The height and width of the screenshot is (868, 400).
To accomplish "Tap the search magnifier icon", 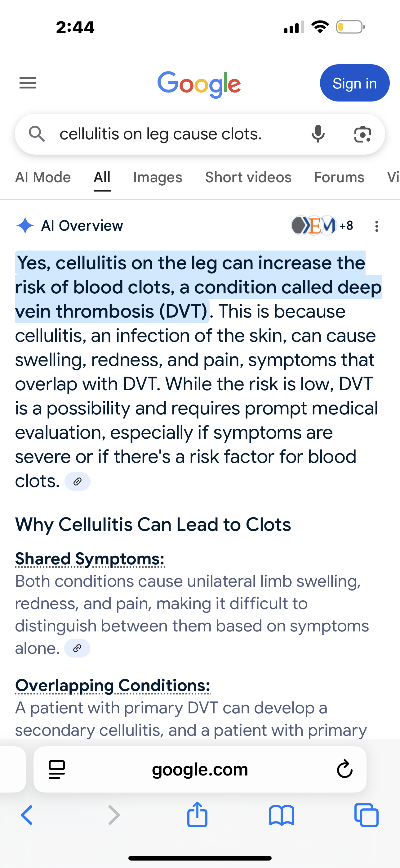I will [37, 134].
